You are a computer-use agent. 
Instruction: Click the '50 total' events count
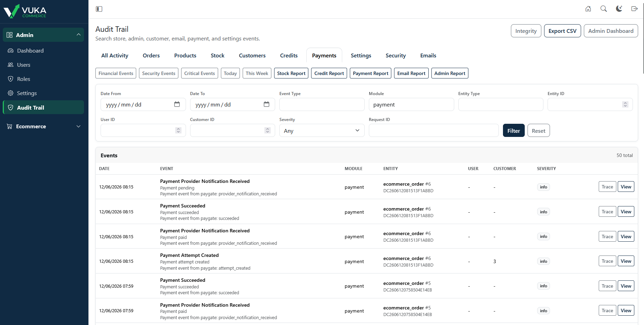click(x=625, y=156)
